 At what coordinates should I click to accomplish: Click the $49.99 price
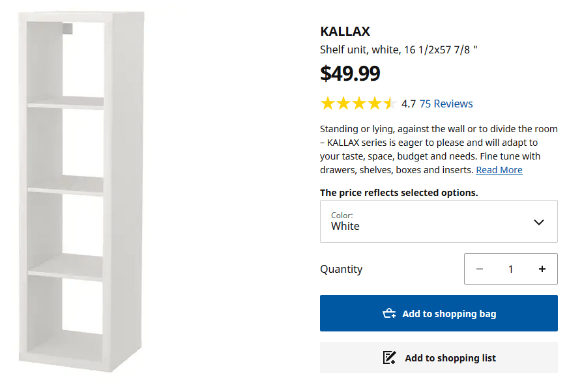350,74
